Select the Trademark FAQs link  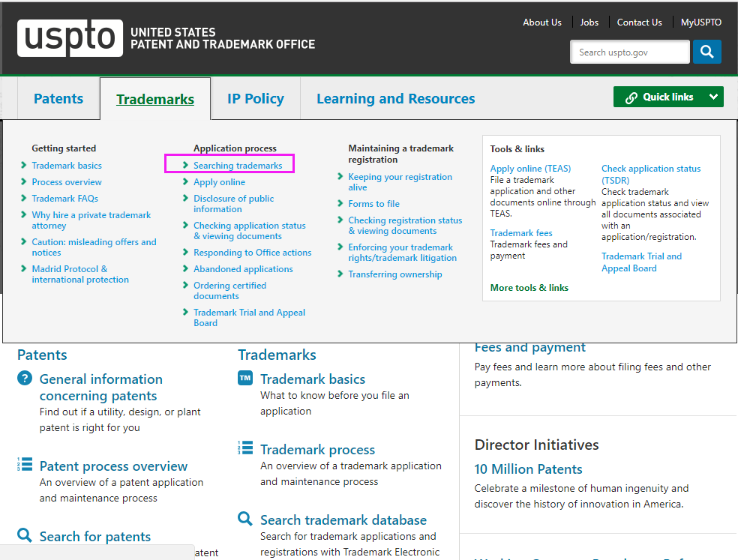pyautogui.click(x=64, y=199)
